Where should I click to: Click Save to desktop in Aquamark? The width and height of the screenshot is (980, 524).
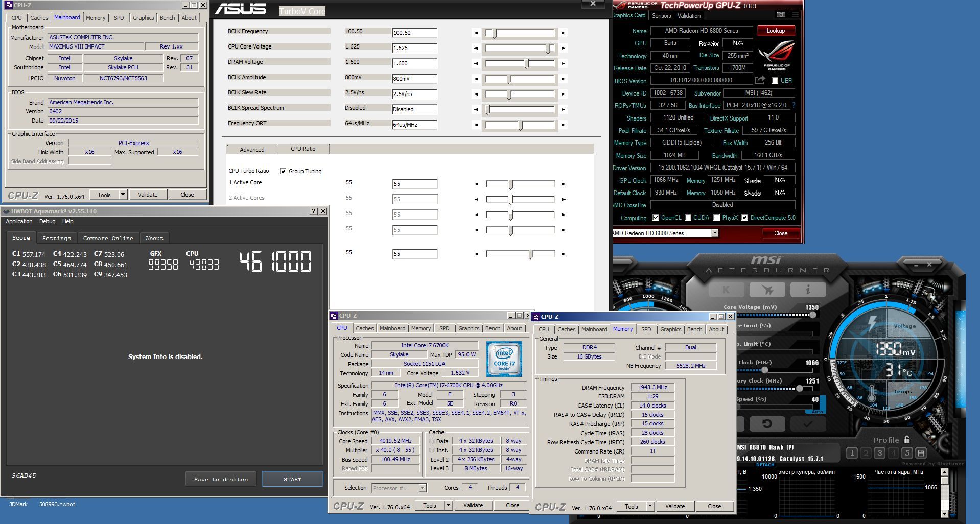(x=221, y=479)
